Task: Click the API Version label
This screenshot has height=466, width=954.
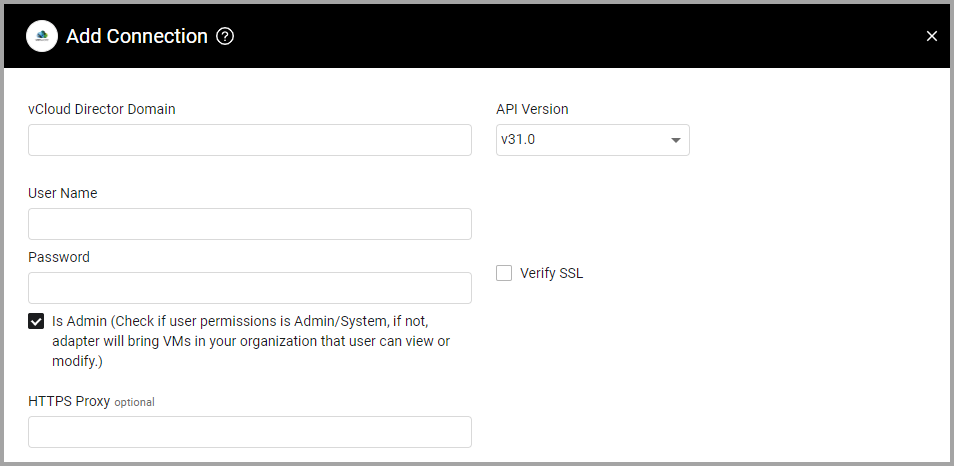Action: (532, 109)
